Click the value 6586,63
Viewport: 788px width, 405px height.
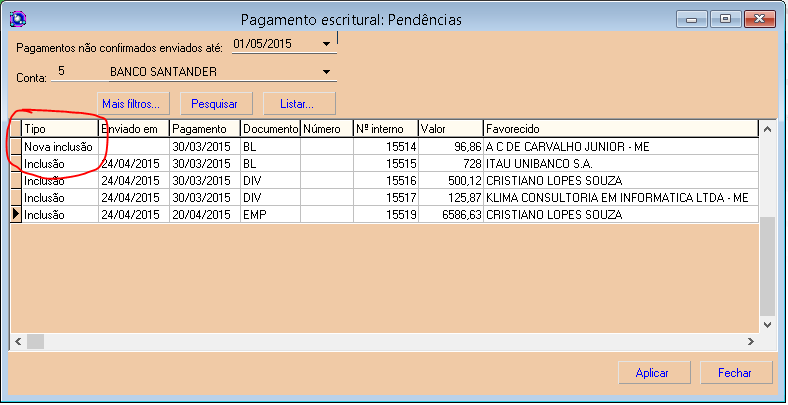pos(451,215)
